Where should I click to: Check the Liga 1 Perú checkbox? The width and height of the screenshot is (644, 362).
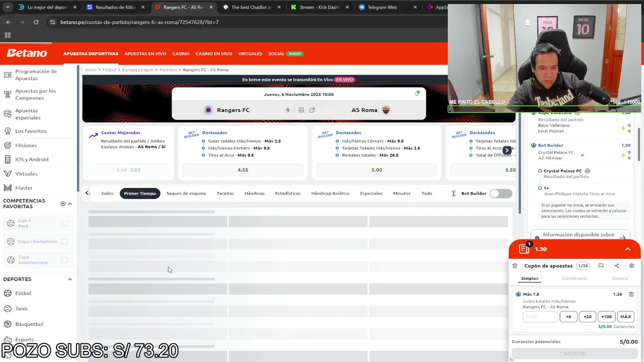pos(64,223)
